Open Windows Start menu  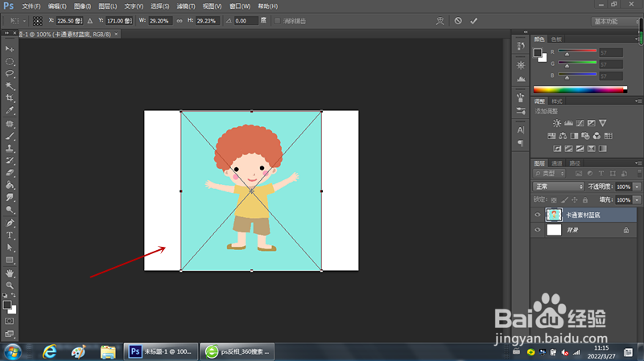click(x=13, y=352)
